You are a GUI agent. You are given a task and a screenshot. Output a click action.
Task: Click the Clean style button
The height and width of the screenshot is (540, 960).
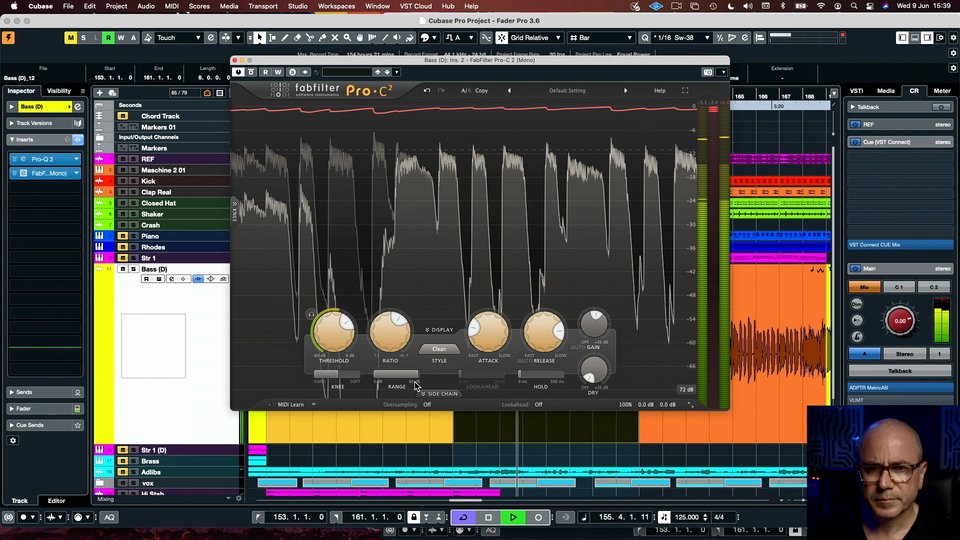pyautogui.click(x=439, y=349)
